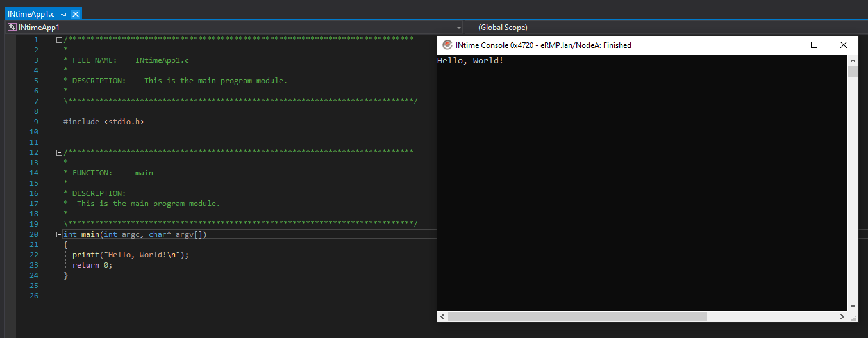Click line number 9 in the gutter
Screen dimensions: 868x338
click(36, 122)
